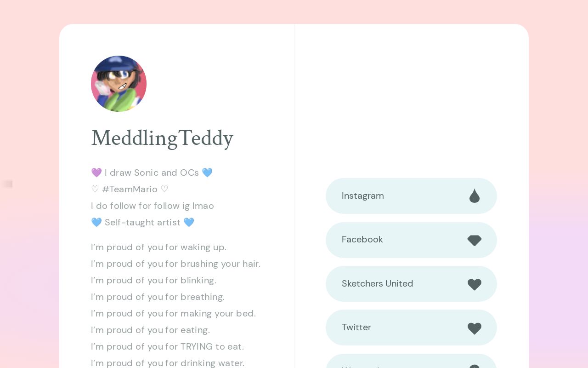This screenshot has height=368, width=588.
Task: Open the Facebook link
Action: 411,240
